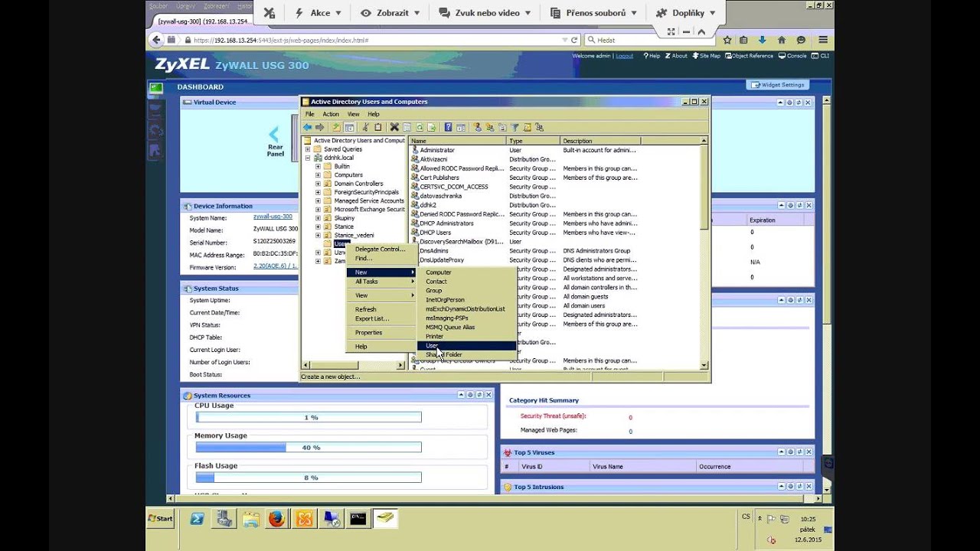Click the Name column header
The image size is (980, 551).
point(458,141)
